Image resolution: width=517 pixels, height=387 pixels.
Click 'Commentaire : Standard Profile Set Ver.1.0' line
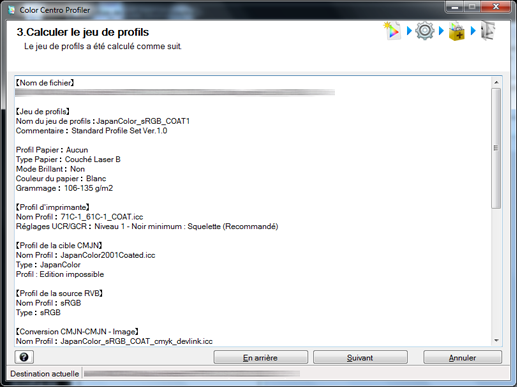(x=91, y=131)
